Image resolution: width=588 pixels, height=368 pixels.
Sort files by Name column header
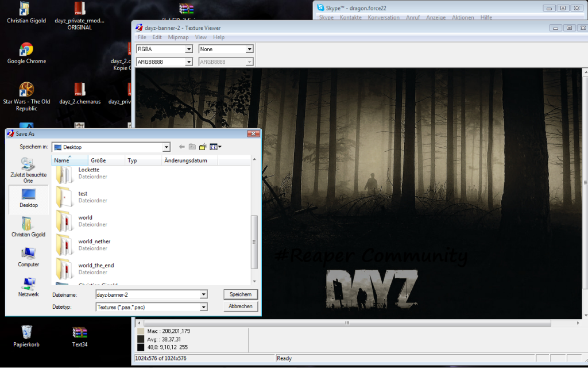coord(69,160)
